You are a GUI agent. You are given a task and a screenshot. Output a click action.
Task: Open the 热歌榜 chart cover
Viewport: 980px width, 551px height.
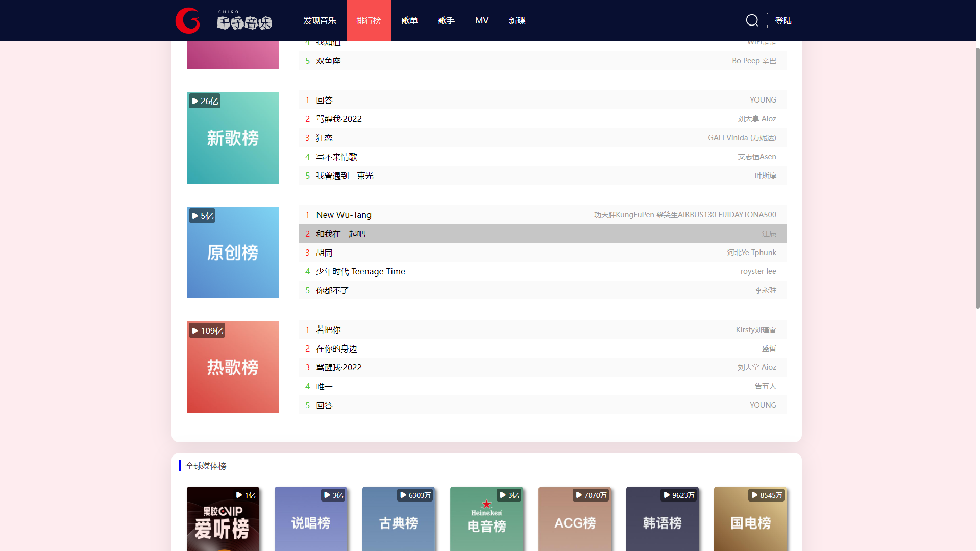point(232,367)
